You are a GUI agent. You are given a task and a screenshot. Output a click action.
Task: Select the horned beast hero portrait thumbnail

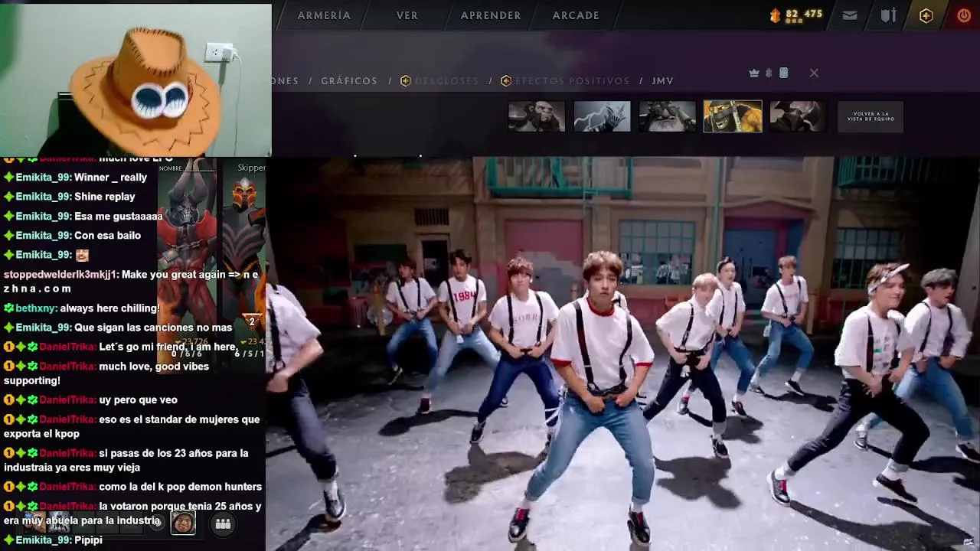coord(537,116)
